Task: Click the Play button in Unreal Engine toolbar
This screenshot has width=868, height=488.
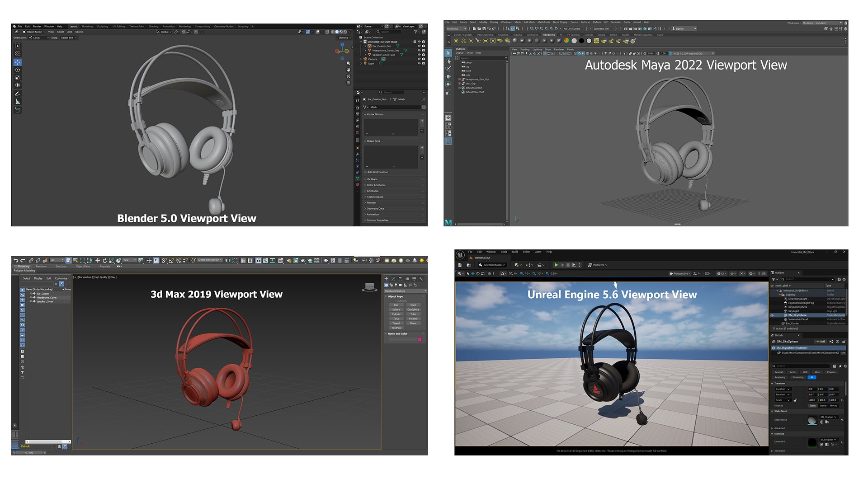Action: (556, 265)
